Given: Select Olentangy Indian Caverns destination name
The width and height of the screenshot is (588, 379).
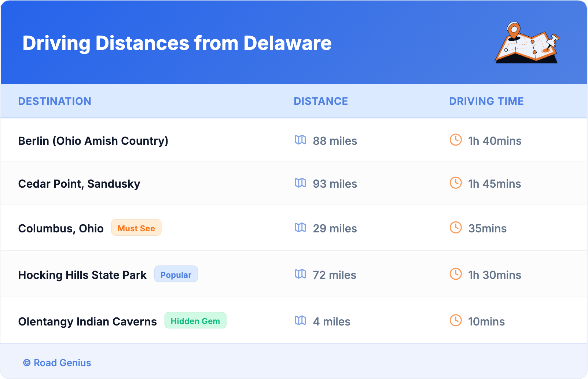Looking at the screenshot, I should coord(87,321).
